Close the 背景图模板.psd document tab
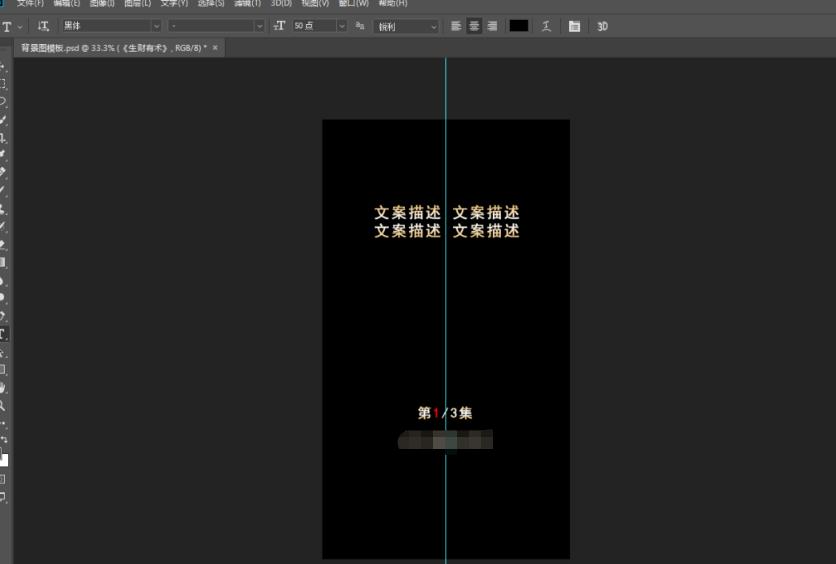 pos(215,47)
